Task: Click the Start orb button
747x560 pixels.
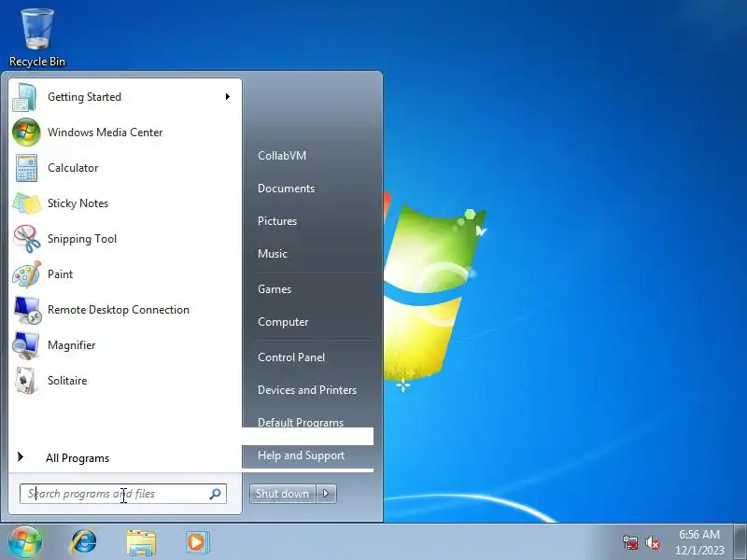Action: (25, 542)
